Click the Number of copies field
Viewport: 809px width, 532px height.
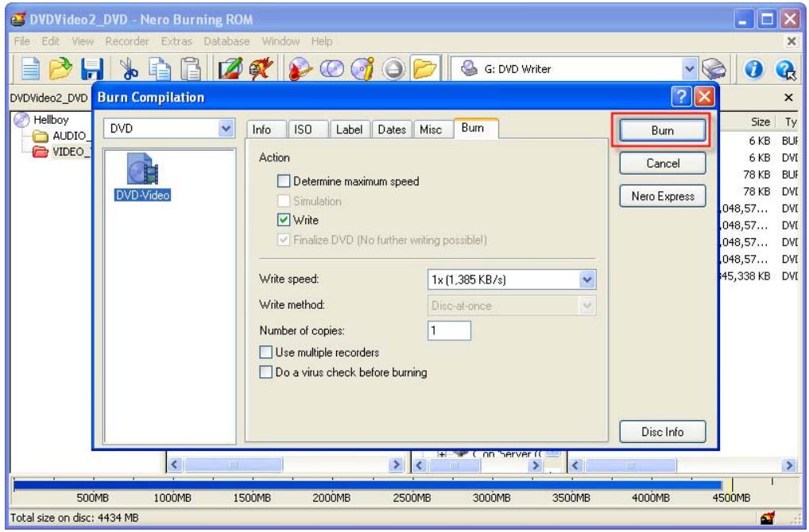(449, 330)
